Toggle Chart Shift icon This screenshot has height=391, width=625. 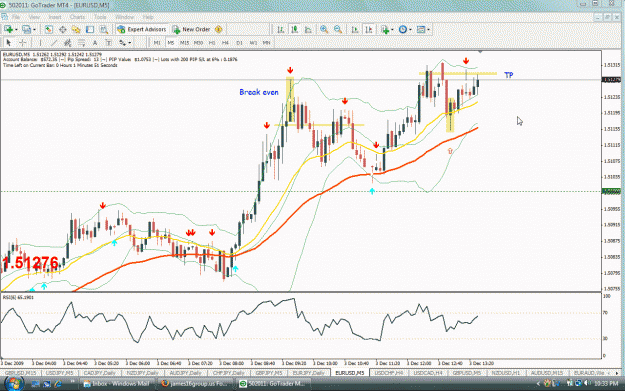369,29
